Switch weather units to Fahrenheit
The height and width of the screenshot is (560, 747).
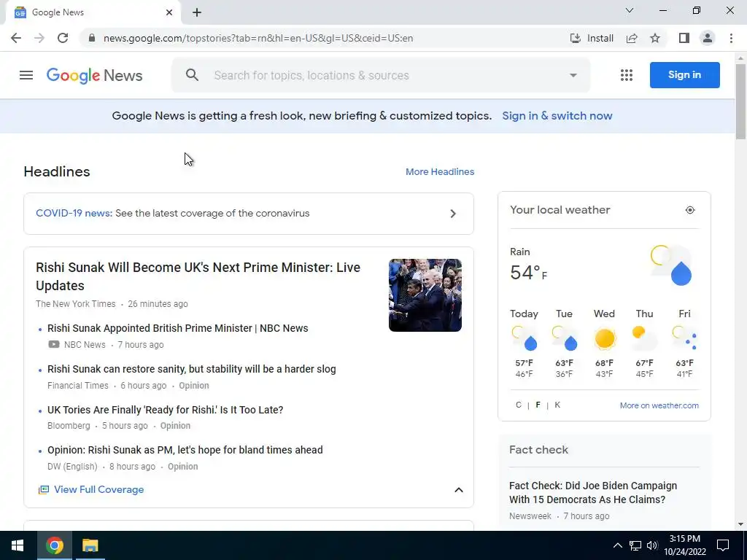pos(538,405)
